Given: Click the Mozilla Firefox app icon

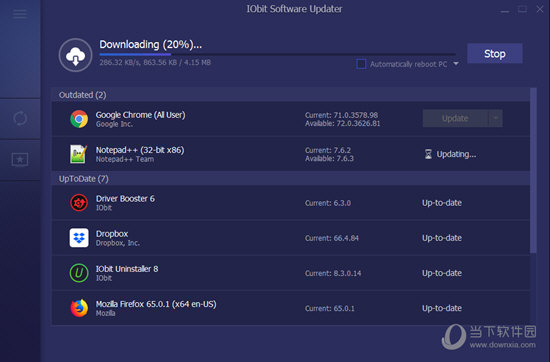Looking at the screenshot, I should (79, 308).
